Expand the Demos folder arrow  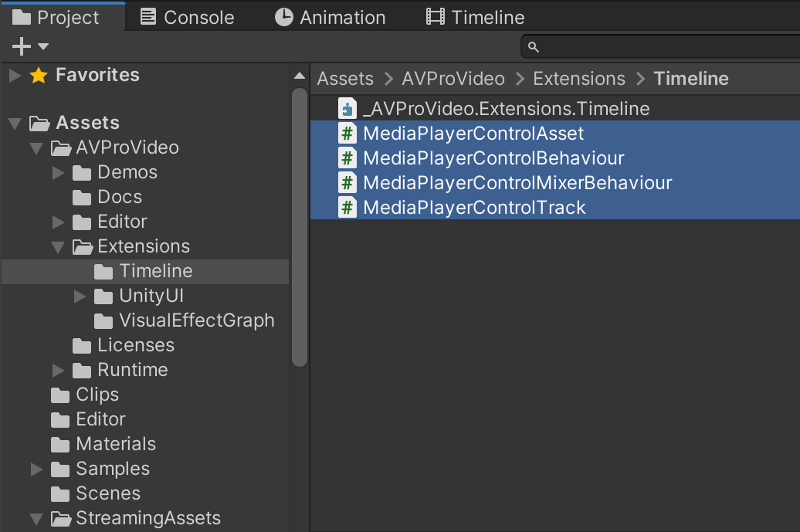(x=58, y=173)
